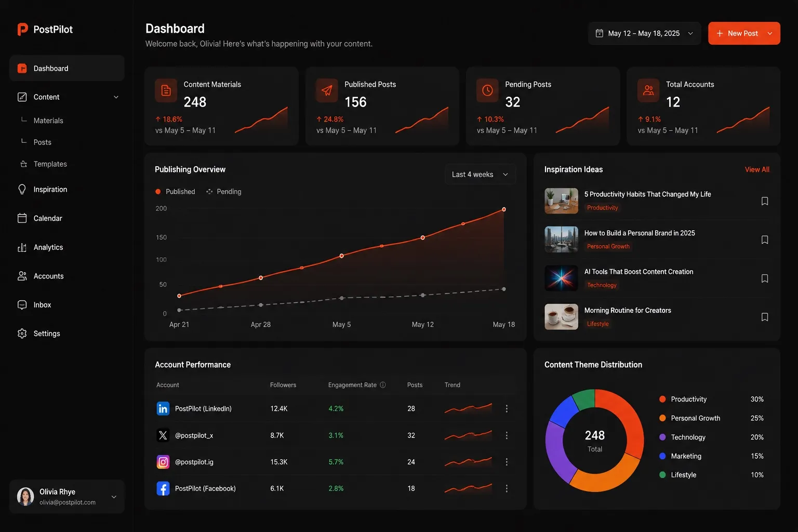The image size is (798, 532).
Task: Click the 12.4K followers value
Action: [x=279, y=409]
